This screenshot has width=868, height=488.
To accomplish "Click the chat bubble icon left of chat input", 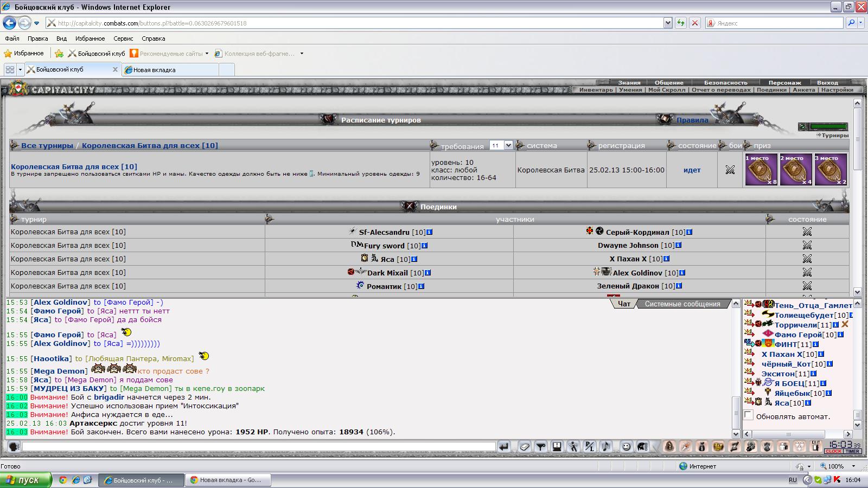I will pyautogui.click(x=14, y=446).
